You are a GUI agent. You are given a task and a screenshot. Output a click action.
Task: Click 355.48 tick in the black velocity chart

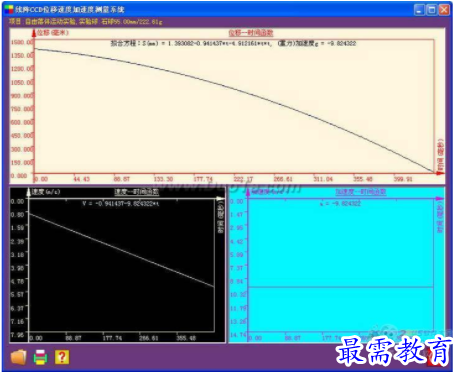tap(186, 338)
